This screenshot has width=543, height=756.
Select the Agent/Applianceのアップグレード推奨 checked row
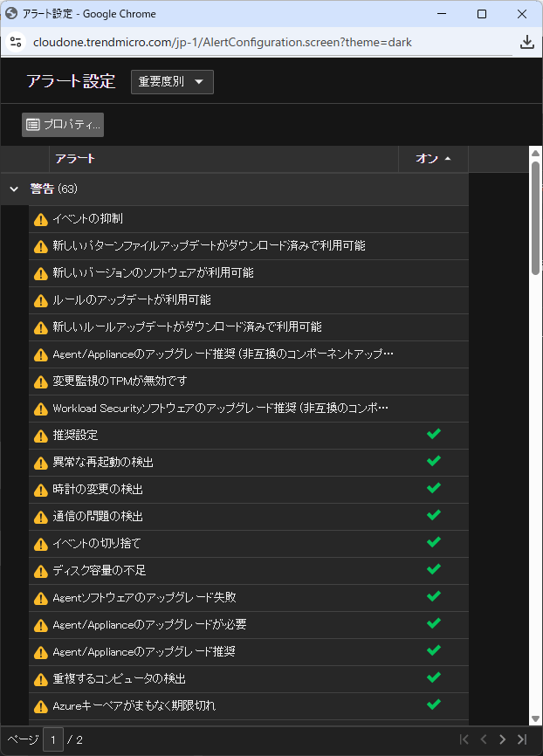(x=248, y=652)
